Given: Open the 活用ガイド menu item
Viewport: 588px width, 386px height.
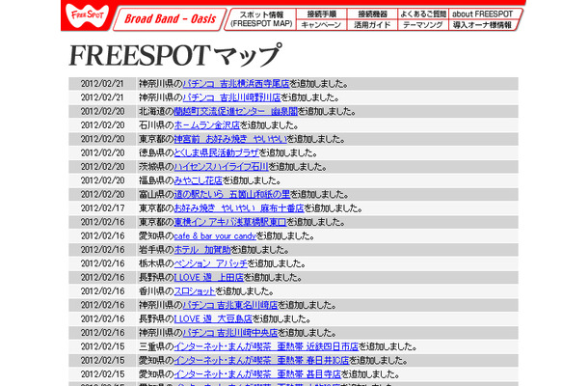Looking at the screenshot, I should click(x=372, y=25).
